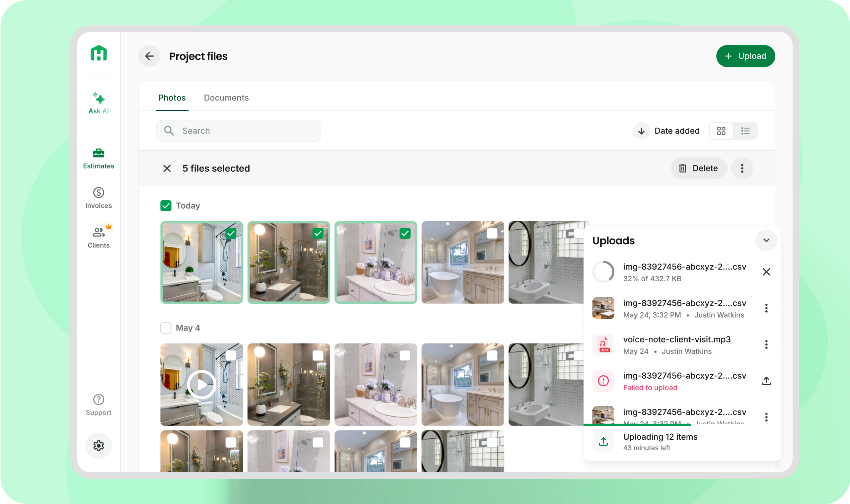The width and height of the screenshot is (850, 504).
Task: Click into the Search field
Action: (239, 131)
